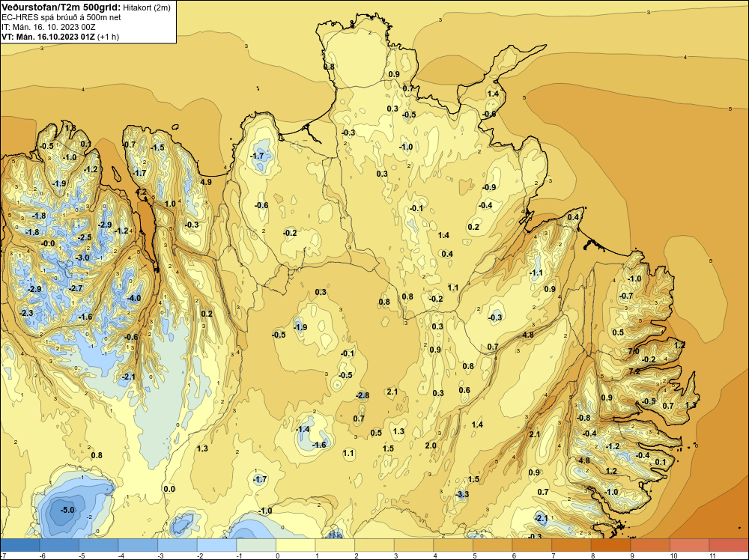Image resolution: width=749 pixels, height=560 pixels.
Task: Click the 4.2 temperature value
Action: point(142,192)
